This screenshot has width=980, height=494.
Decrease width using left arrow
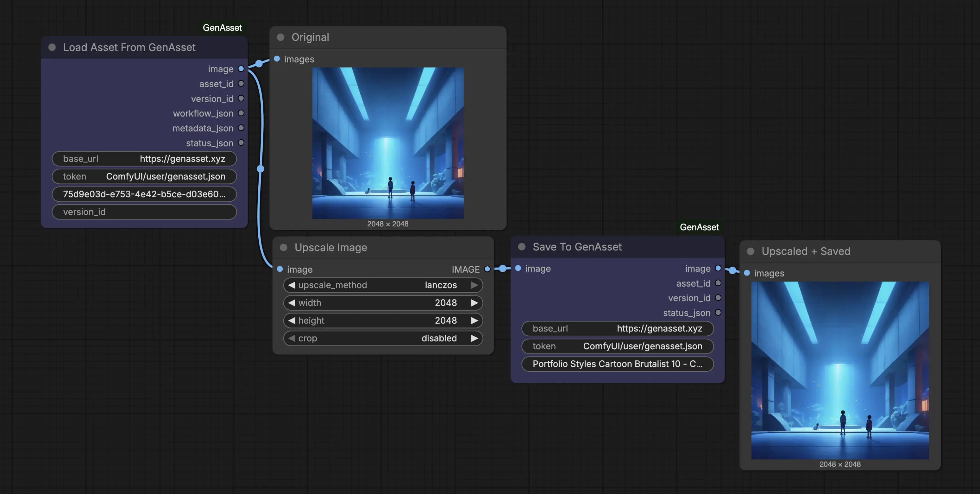click(x=292, y=303)
